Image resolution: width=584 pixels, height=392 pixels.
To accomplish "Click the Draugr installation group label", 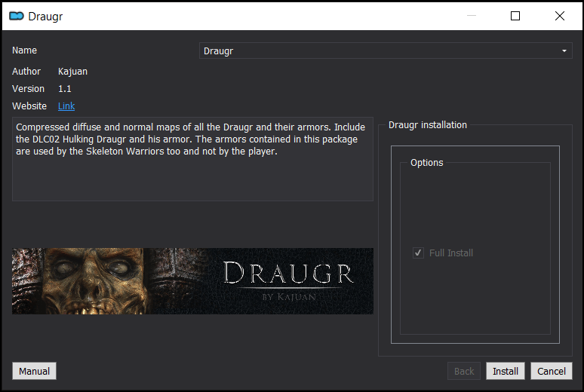I will pyautogui.click(x=428, y=124).
